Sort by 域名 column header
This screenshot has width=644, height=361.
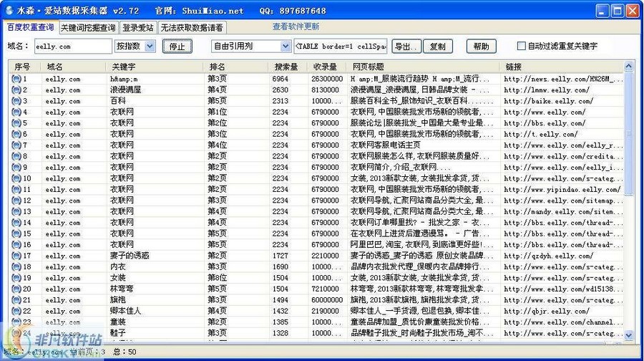coord(74,67)
